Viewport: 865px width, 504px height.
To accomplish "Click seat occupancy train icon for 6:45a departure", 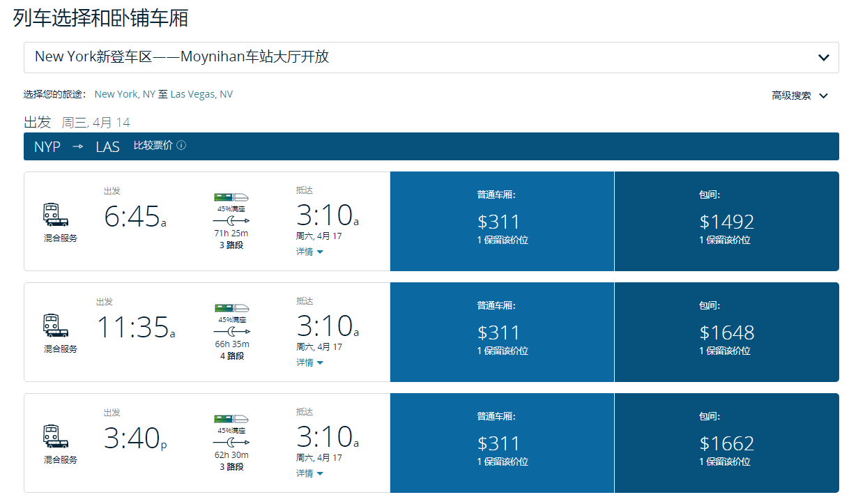I will pyautogui.click(x=231, y=197).
